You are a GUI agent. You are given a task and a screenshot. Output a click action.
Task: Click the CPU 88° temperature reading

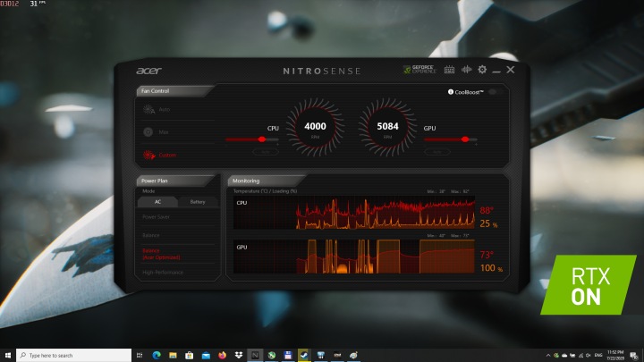(x=487, y=211)
